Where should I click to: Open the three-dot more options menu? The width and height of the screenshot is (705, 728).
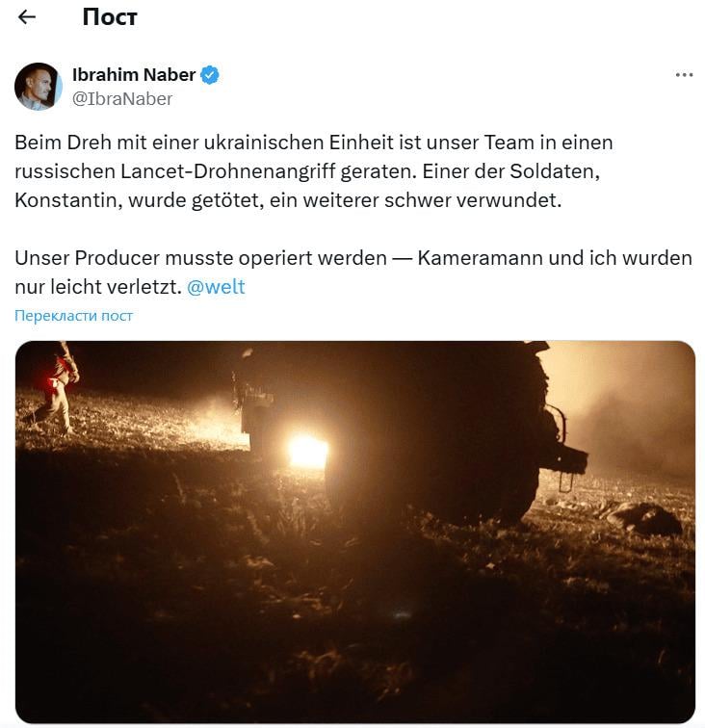(x=684, y=75)
